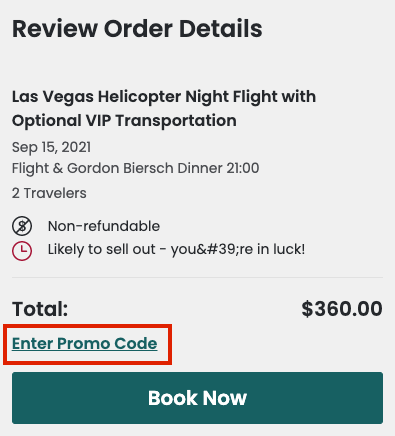Click the word Helicopter in the tour title
395x436 pixels.
(x=139, y=97)
